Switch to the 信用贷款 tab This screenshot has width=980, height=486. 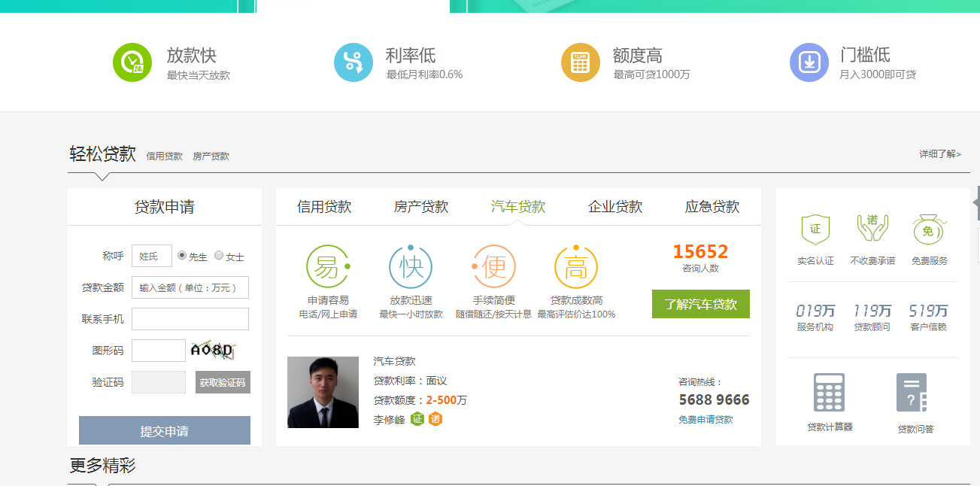click(324, 207)
